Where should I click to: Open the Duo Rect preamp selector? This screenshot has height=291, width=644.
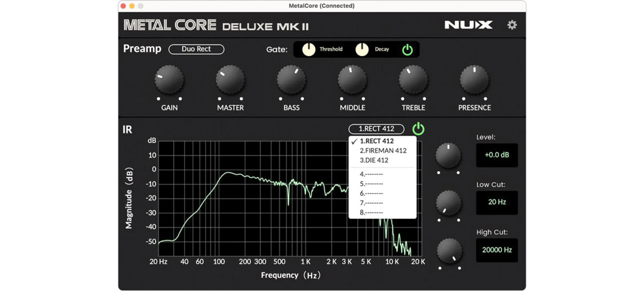(196, 49)
